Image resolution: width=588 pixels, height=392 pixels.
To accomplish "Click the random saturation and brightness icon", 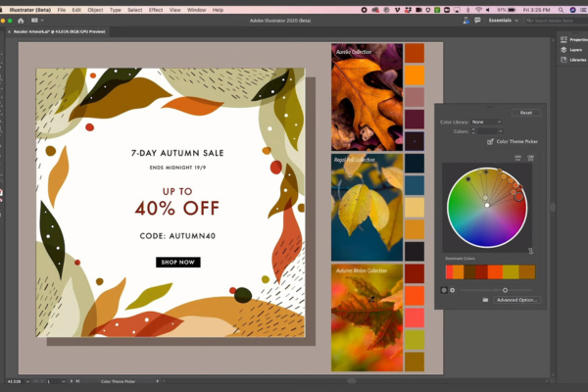I will point(530,158).
